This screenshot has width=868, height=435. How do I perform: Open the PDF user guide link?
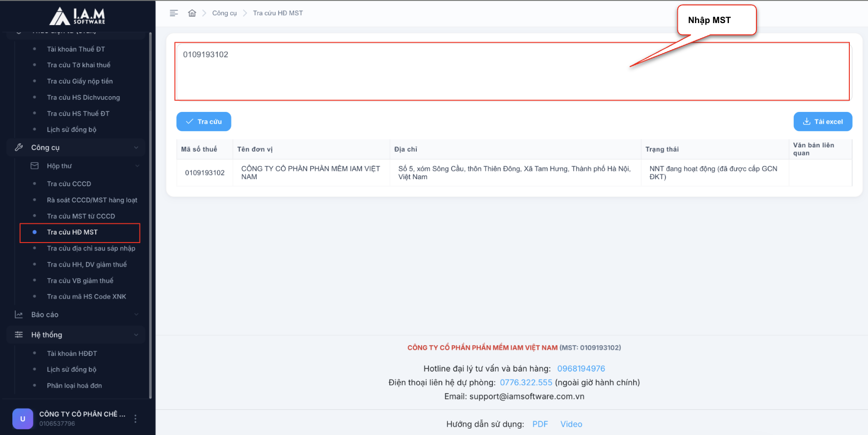(540, 424)
